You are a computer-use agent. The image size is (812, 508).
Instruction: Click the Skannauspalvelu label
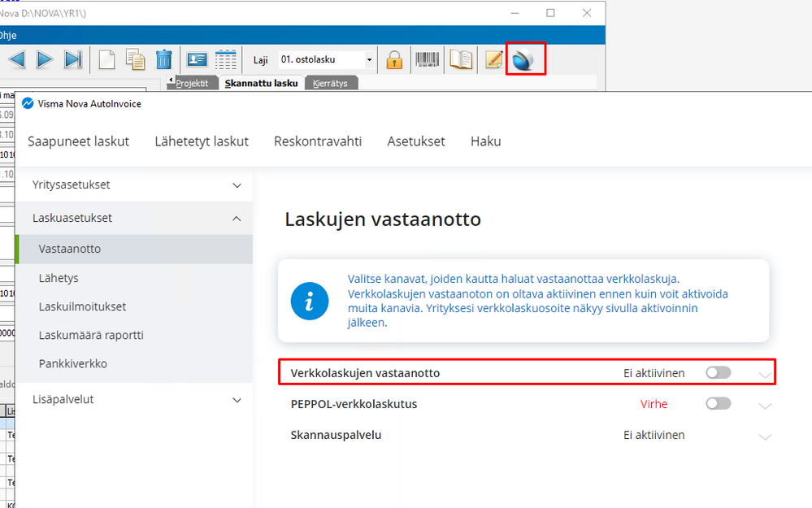coord(336,435)
